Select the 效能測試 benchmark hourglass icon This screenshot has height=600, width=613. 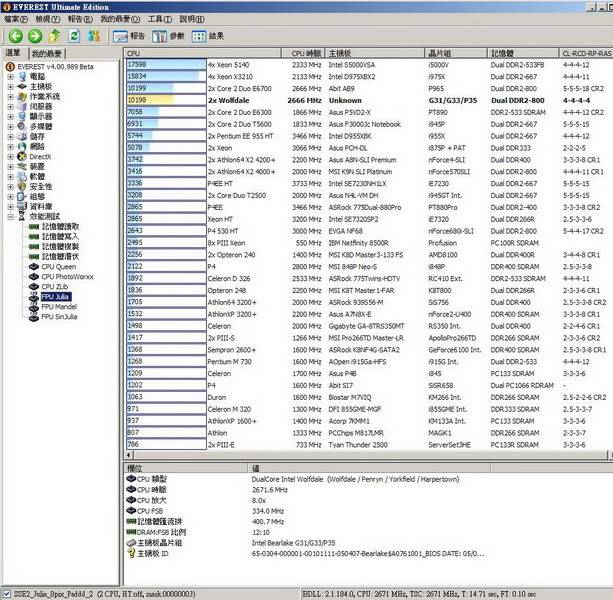tap(22, 217)
